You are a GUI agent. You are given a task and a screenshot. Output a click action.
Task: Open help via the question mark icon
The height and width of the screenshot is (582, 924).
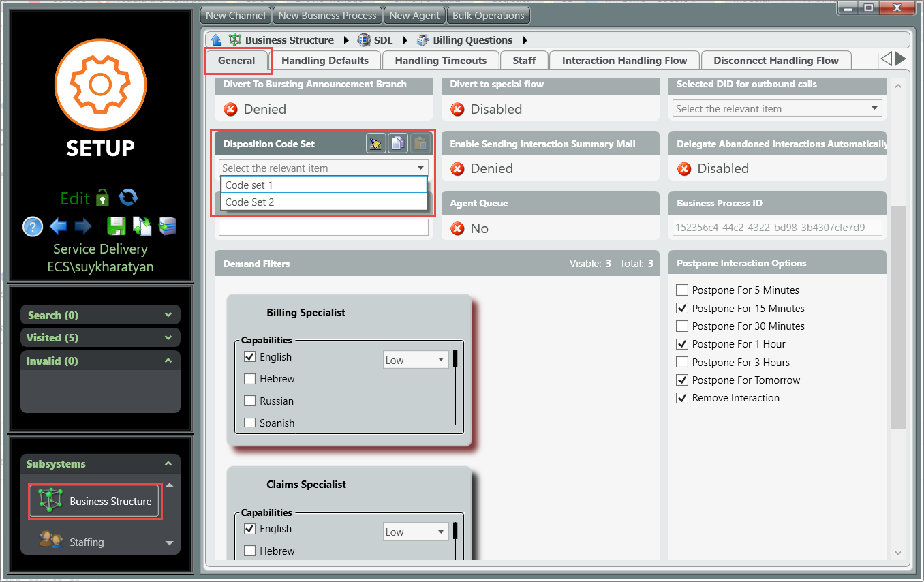click(33, 226)
